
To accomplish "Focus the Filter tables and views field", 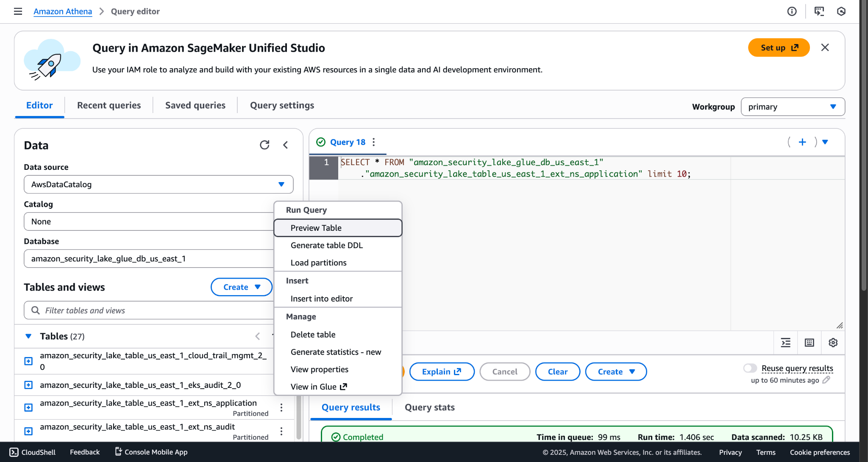I will (149, 310).
